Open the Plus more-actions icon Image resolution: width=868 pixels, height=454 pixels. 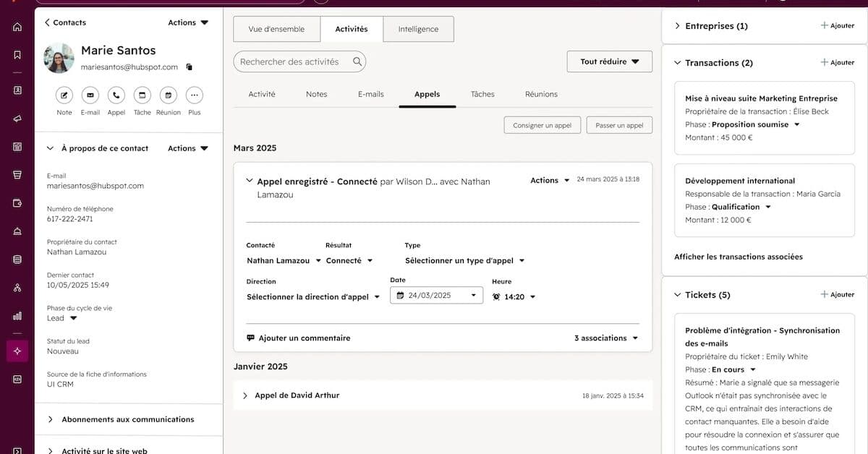coord(195,95)
